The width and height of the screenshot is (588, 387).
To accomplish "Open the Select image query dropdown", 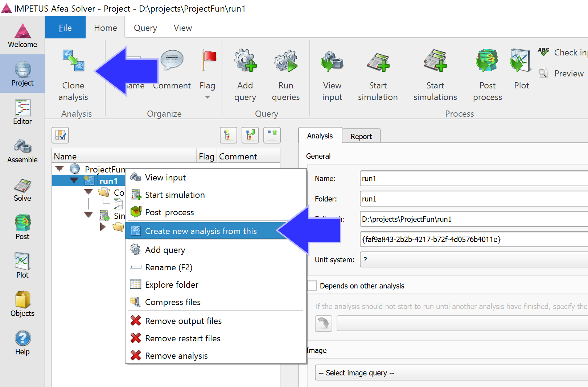I will pos(451,373).
